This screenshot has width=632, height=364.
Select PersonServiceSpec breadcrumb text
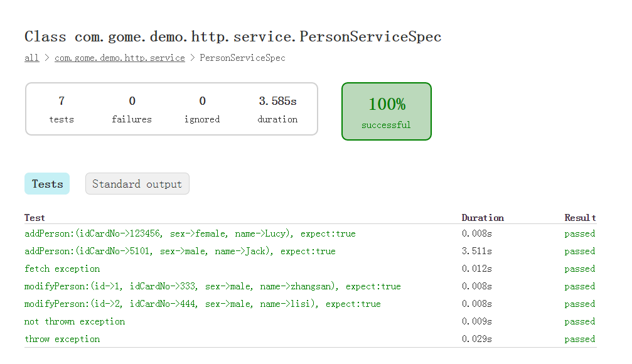(242, 58)
